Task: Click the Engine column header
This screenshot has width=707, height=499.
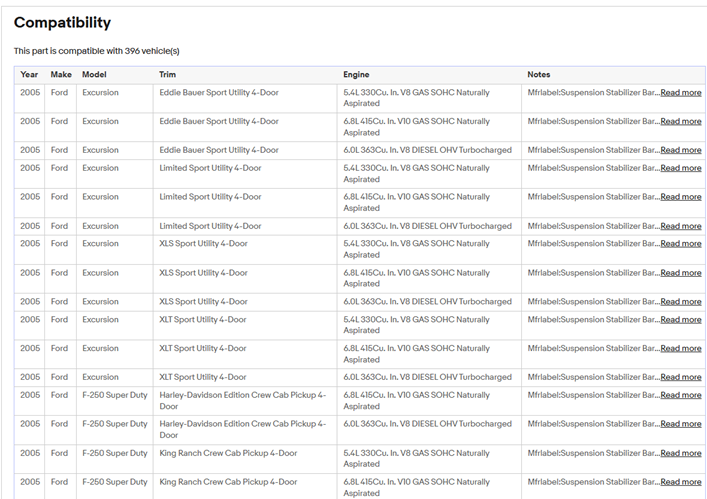Action: click(356, 75)
